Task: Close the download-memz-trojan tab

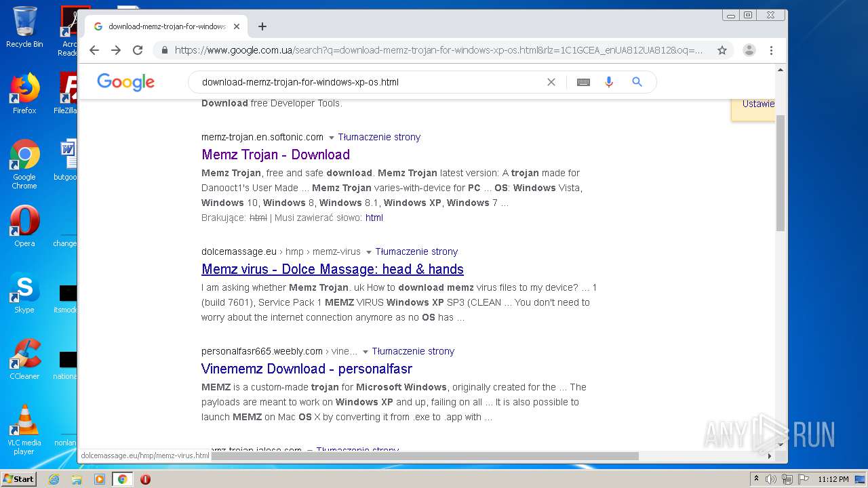Action: pyautogui.click(x=237, y=26)
